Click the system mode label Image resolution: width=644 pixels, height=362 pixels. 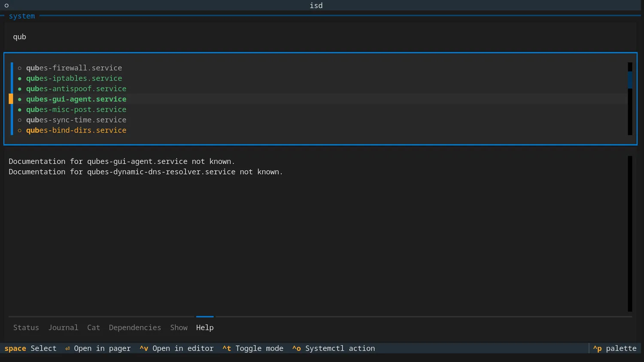point(22,16)
